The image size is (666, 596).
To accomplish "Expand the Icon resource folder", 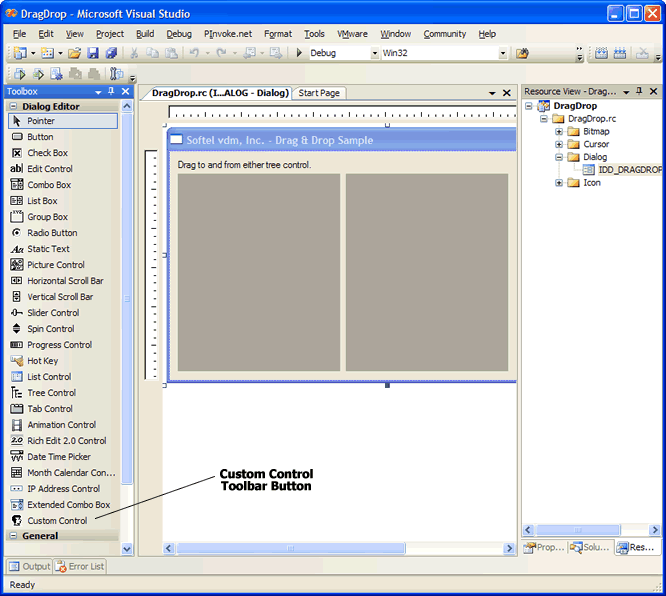I will click(x=559, y=183).
